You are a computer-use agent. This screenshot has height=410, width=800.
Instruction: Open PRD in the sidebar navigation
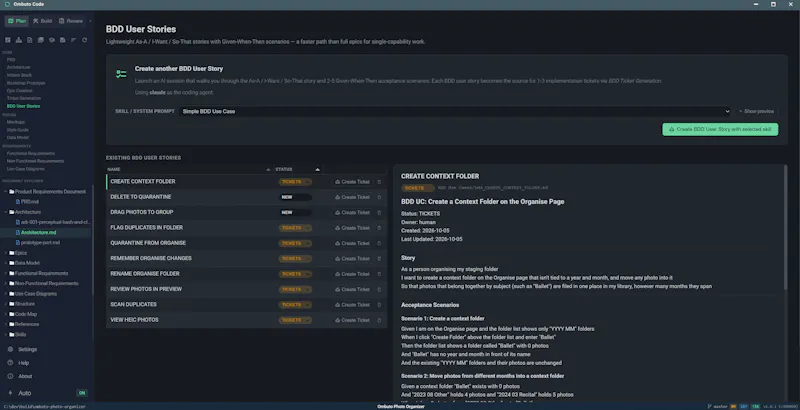click(x=11, y=60)
